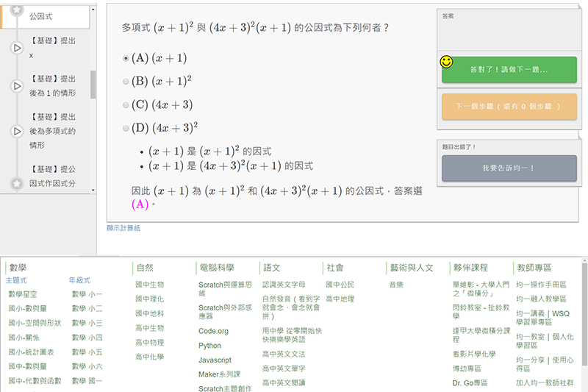Open the Scratch與運算思維 link

pyautogui.click(x=225, y=289)
